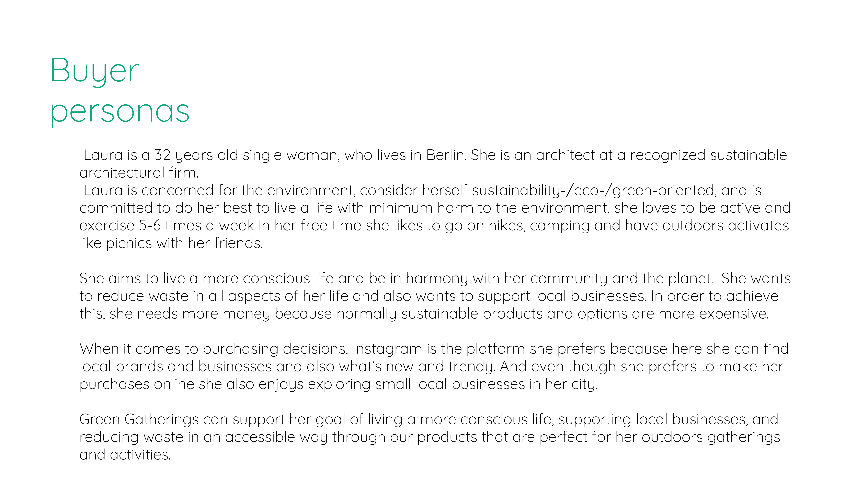This screenshot has height=488, width=868.
Task: Click the words "outdoors gatherings" in the last paragraph
Action: pos(711,437)
